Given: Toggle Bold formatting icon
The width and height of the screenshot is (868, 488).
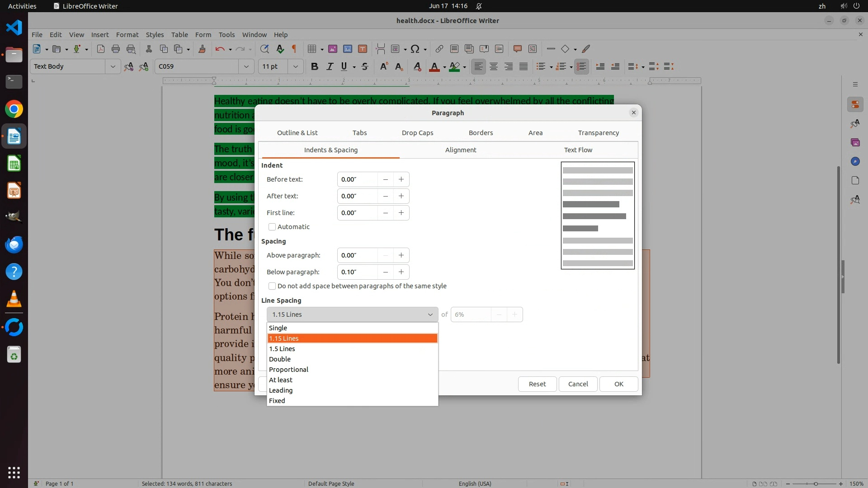Looking at the screenshot, I should point(315,66).
